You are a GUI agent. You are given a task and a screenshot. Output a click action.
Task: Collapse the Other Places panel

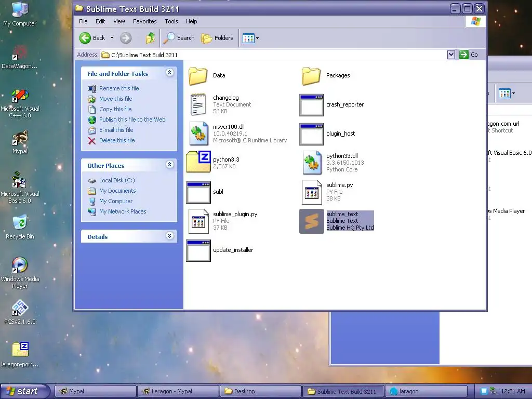pyautogui.click(x=170, y=165)
